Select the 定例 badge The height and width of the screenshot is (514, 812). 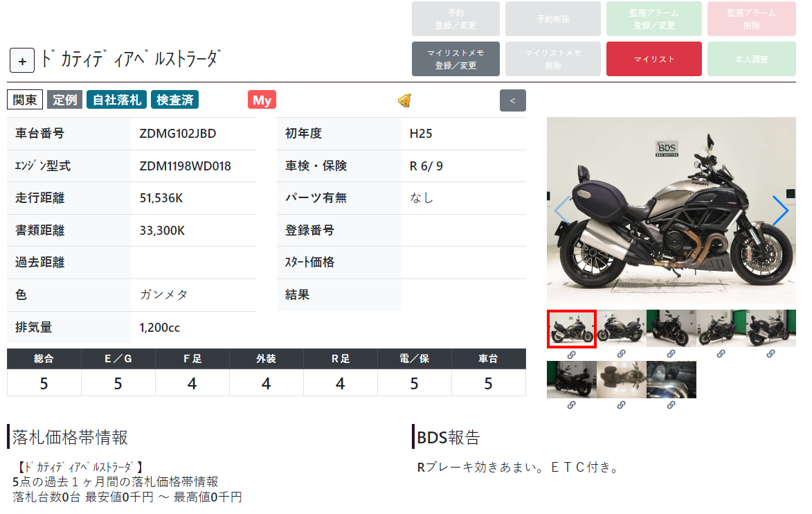point(65,100)
